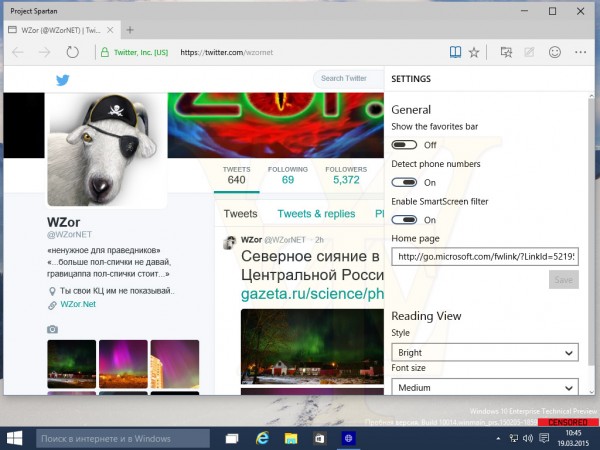Click the Twitter bird logo
This screenshot has height=450, width=600.
62,79
